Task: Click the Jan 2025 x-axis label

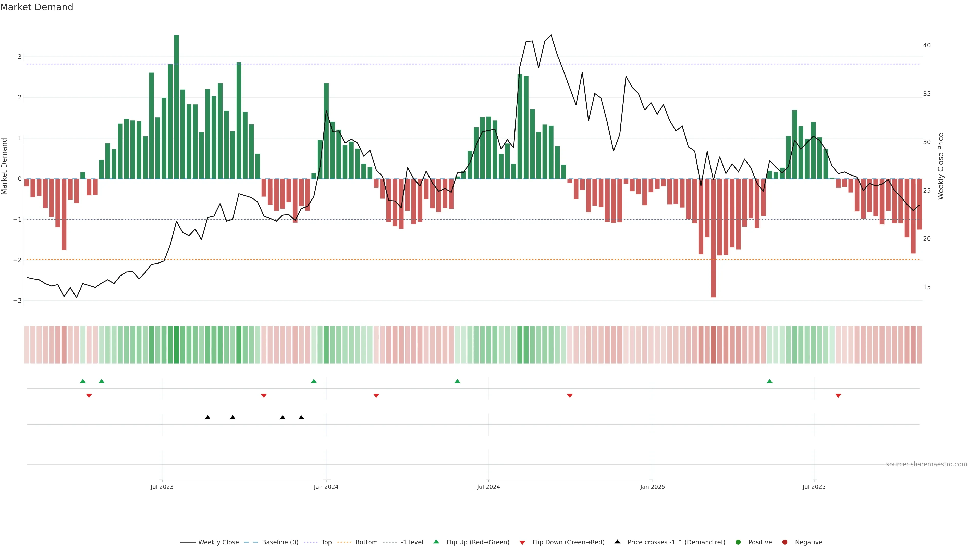Action: (653, 487)
